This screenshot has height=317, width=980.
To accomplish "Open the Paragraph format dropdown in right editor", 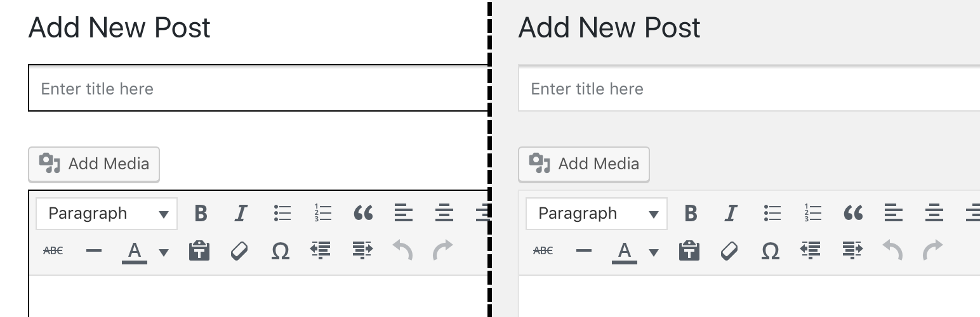I will (596, 214).
